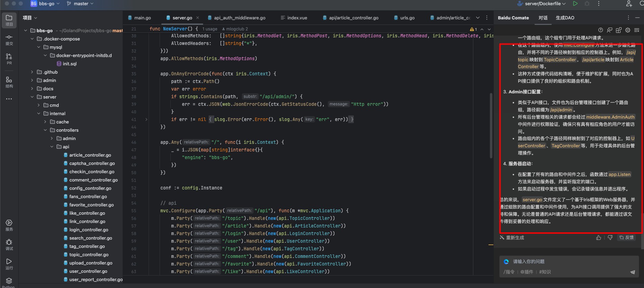Open Code With Me add-user icon
Screen dimensions: 644x288
(629, 3)
